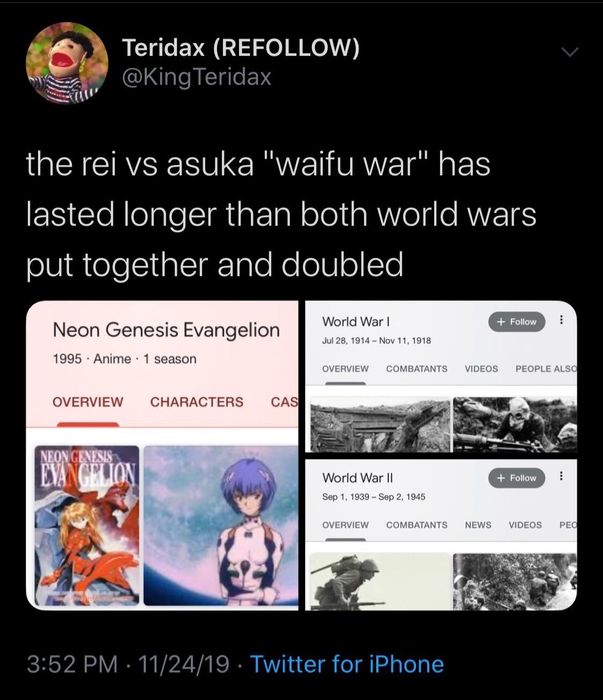Open World War I VIDEOS tab
Screen dimensions: 603x700
pos(481,369)
